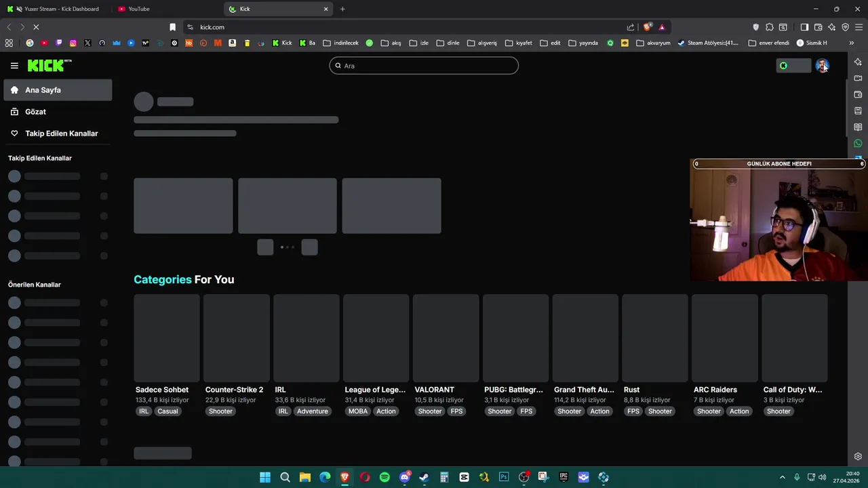Open Discord from the taskbar
The width and height of the screenshot is (868, 488).
pyautogui.click(x=404, y=477)
